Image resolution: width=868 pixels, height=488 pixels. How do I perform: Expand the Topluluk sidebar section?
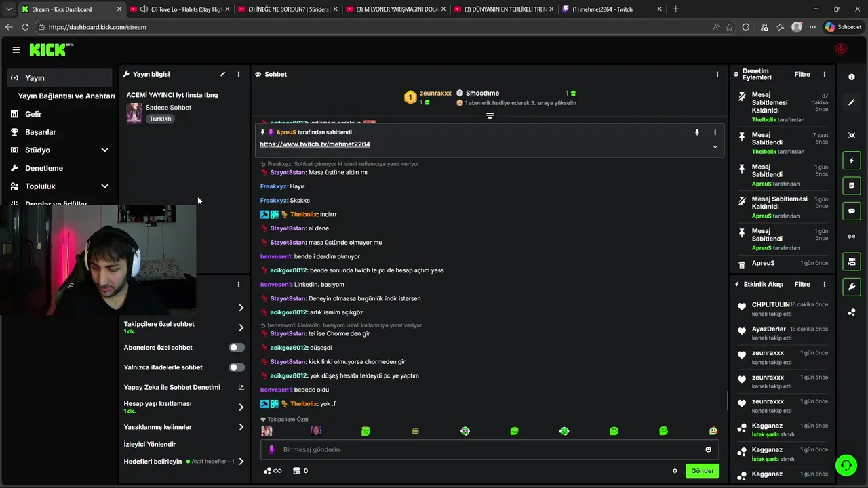tap(104, 186)
